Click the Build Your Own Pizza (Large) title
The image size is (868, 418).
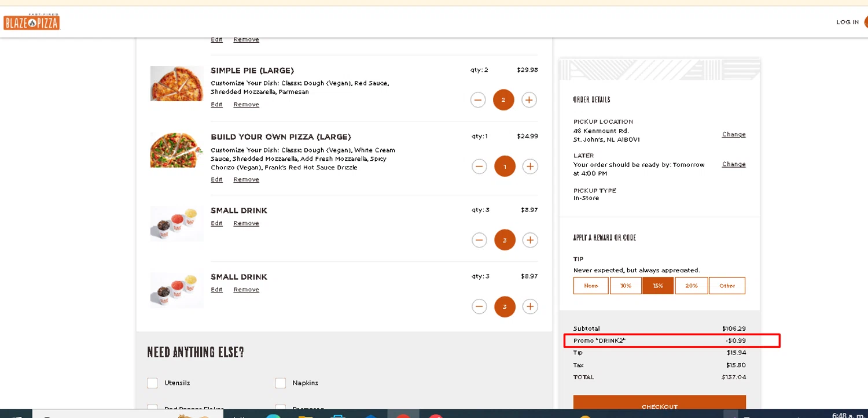point(281,137)
